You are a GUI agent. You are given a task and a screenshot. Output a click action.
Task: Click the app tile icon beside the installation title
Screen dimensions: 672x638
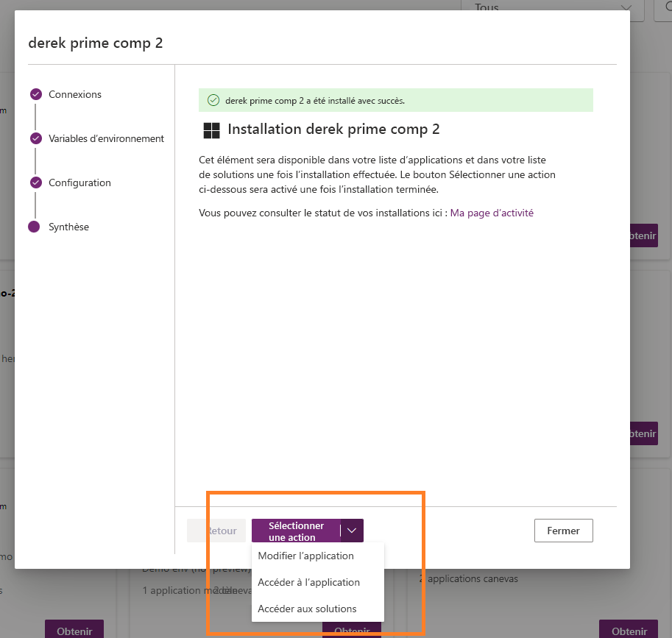[x=211, y=130]
